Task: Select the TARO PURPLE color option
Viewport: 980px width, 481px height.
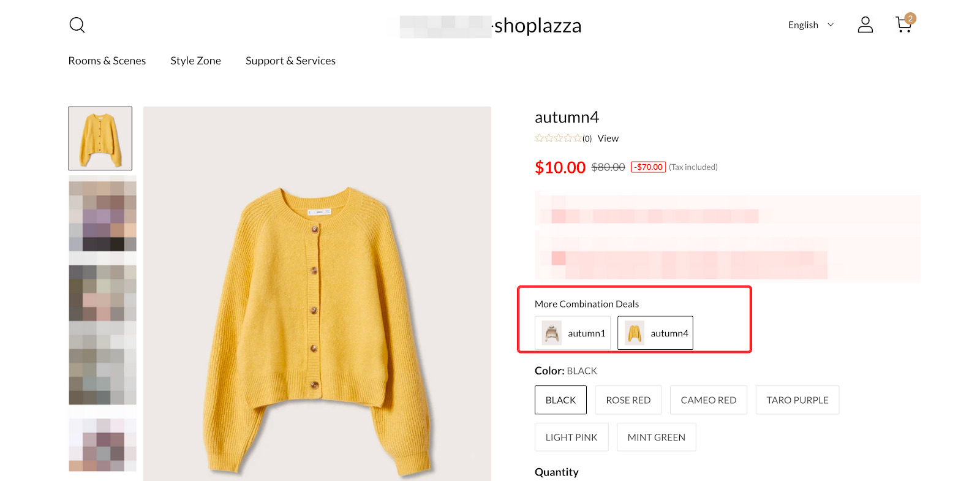Action: 797,400
